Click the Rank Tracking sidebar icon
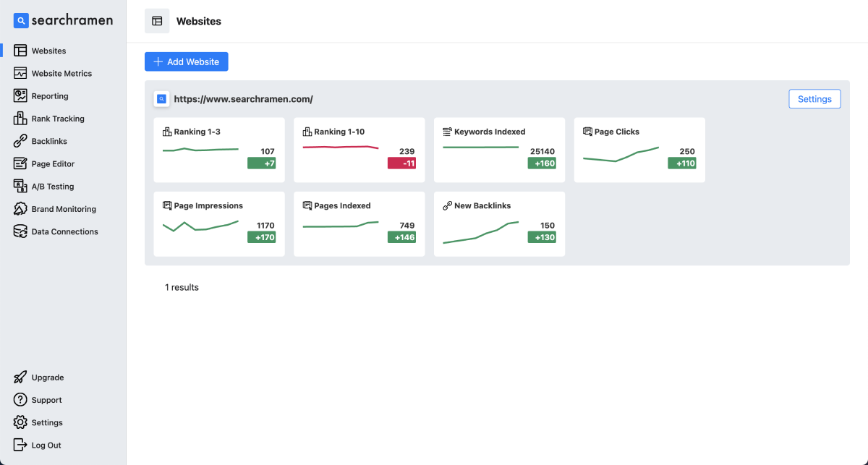 pyautogui.click(x=20, y=119)
